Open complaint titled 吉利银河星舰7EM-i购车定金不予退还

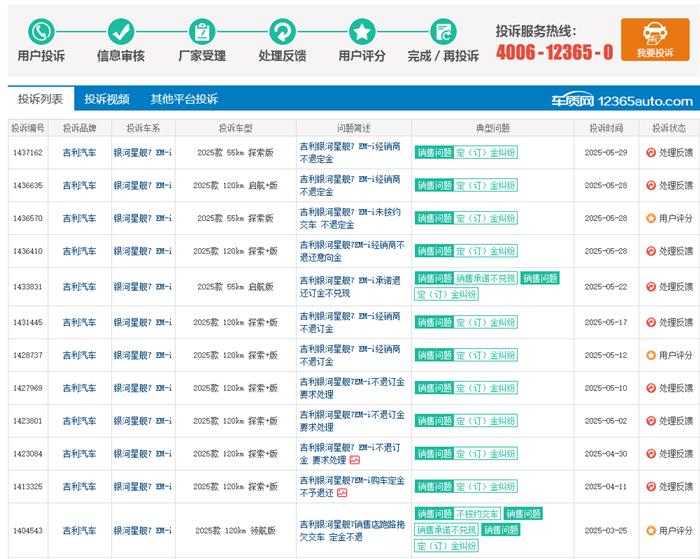coord(352,487)
